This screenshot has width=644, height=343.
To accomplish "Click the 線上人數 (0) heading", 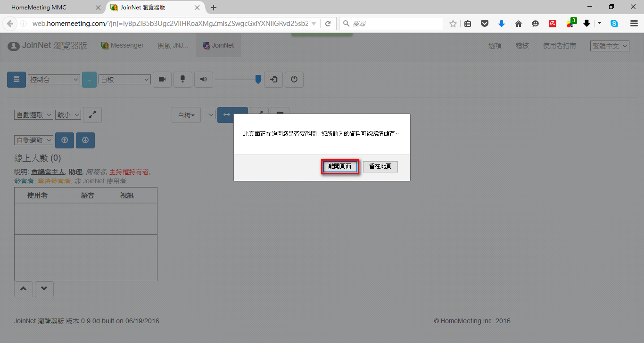I will coord(38,158).
